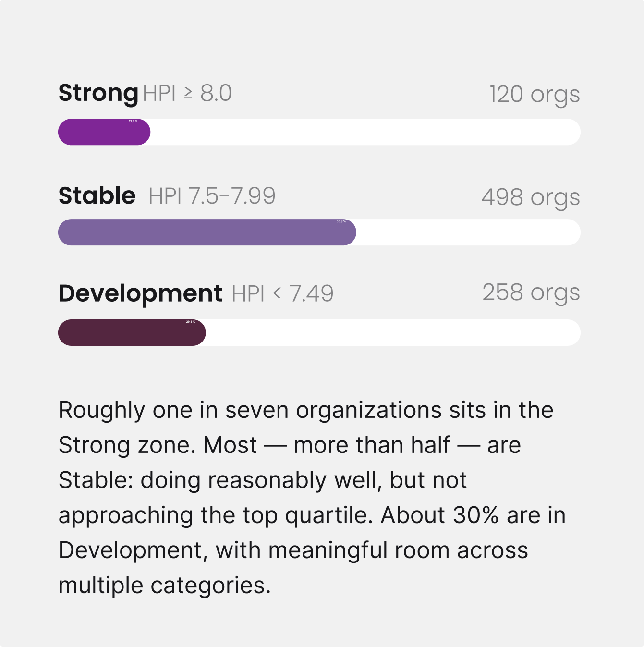Click the 498 orgs count

point(531,198)
